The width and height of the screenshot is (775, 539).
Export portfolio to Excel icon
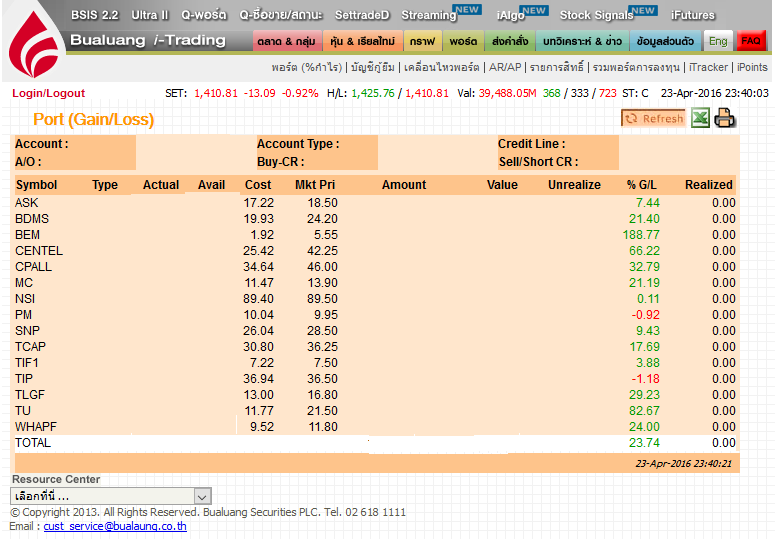pos(701,118)
